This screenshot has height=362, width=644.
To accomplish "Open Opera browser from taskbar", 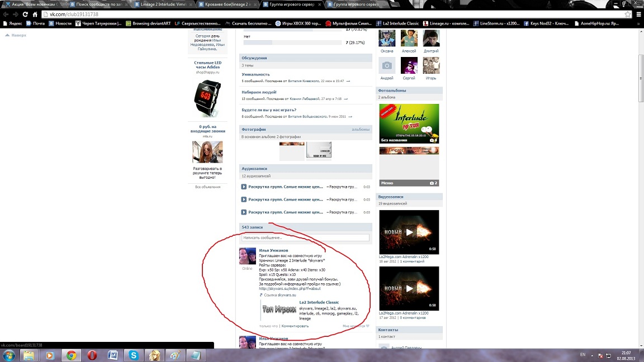I will tap(92, 355).
